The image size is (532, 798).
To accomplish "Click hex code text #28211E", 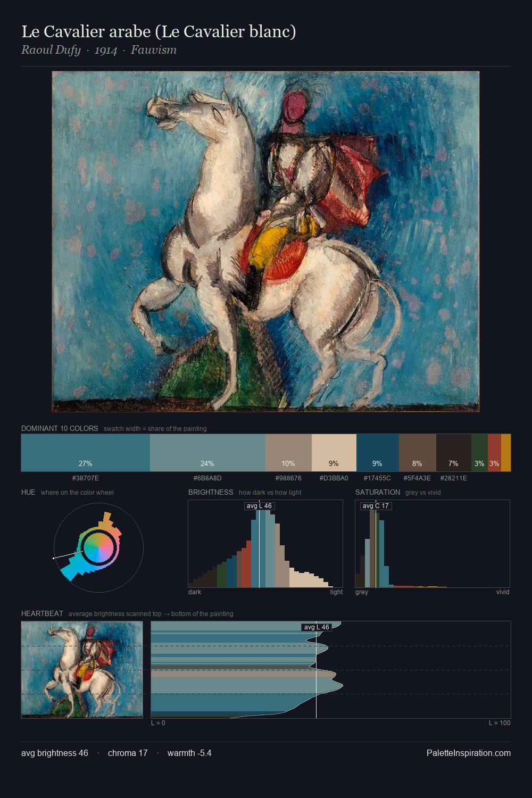I will coord(454,478).
